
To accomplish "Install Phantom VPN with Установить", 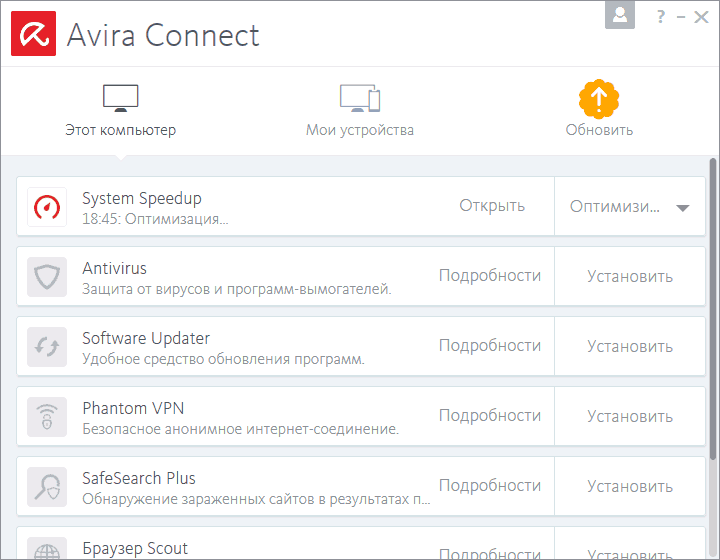I will 630,416.
